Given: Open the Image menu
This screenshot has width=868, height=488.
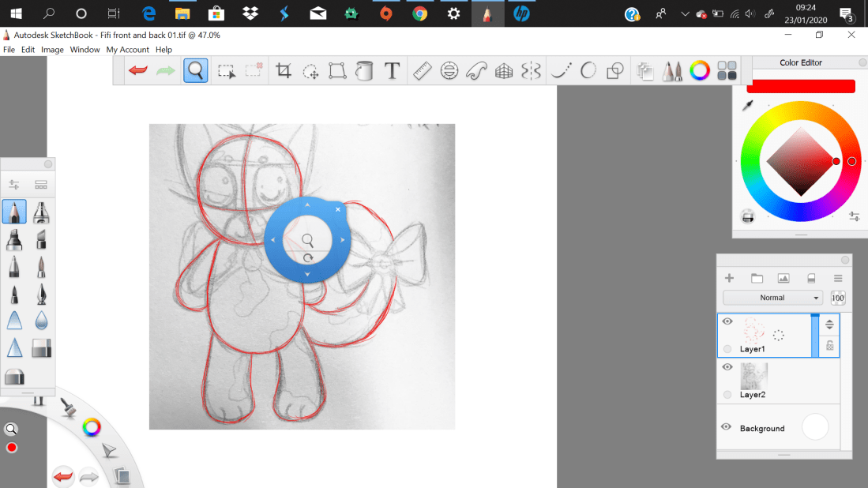Looking at the screenshot, I should [x=52, y=49].
